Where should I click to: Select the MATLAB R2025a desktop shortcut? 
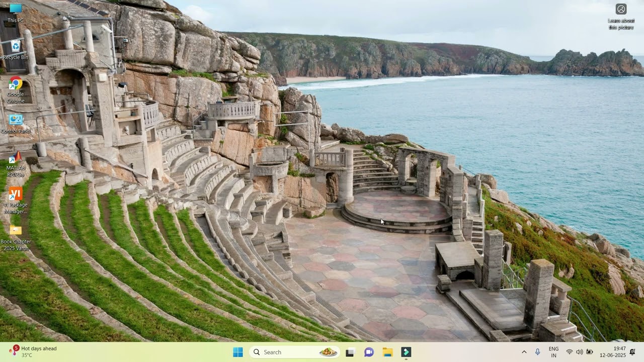(16, 164)
